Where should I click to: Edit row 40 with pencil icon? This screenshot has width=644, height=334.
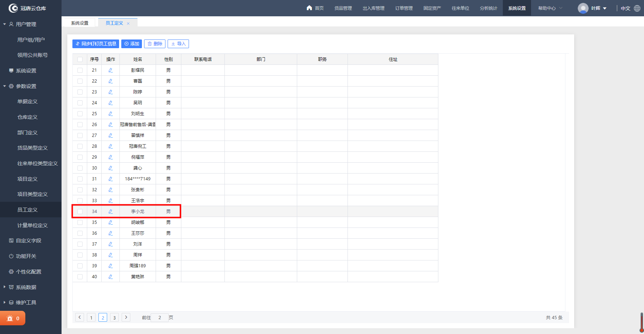[110, 277]
